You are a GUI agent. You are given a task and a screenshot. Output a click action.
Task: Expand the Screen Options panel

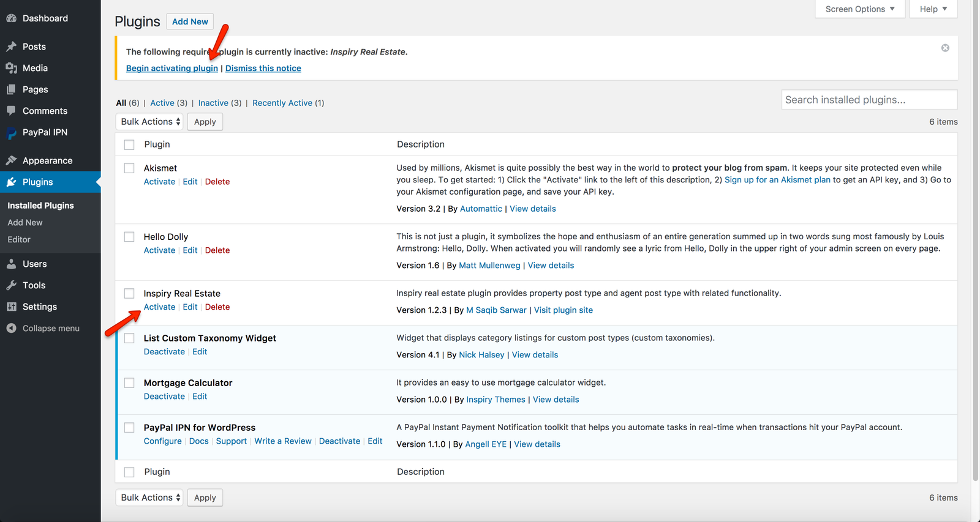coord(860,9)
